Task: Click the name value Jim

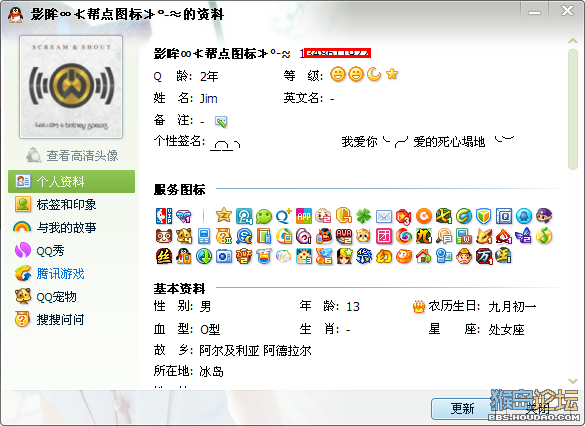Action: 209,98
